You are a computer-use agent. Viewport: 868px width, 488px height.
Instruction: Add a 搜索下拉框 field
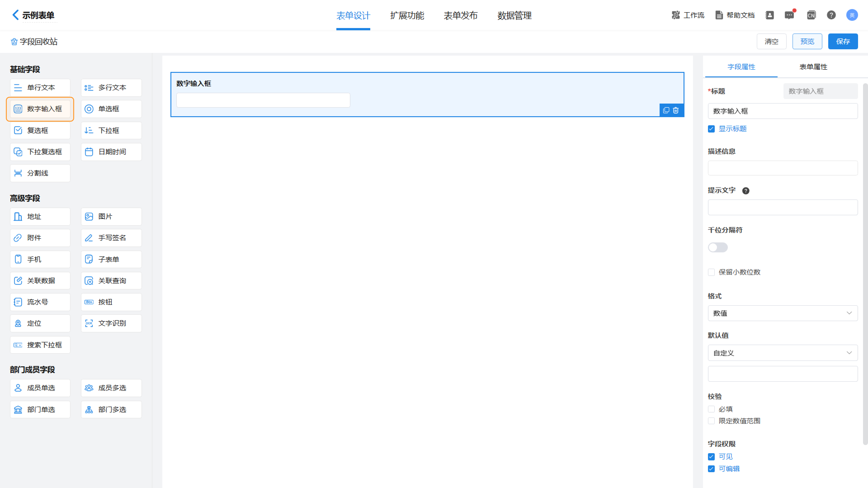pos(40,345)
